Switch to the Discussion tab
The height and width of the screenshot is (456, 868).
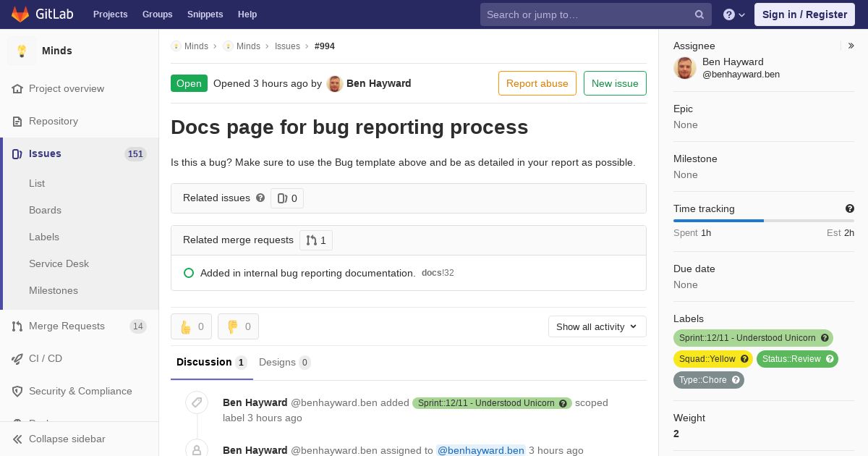[x=212, y=363]
